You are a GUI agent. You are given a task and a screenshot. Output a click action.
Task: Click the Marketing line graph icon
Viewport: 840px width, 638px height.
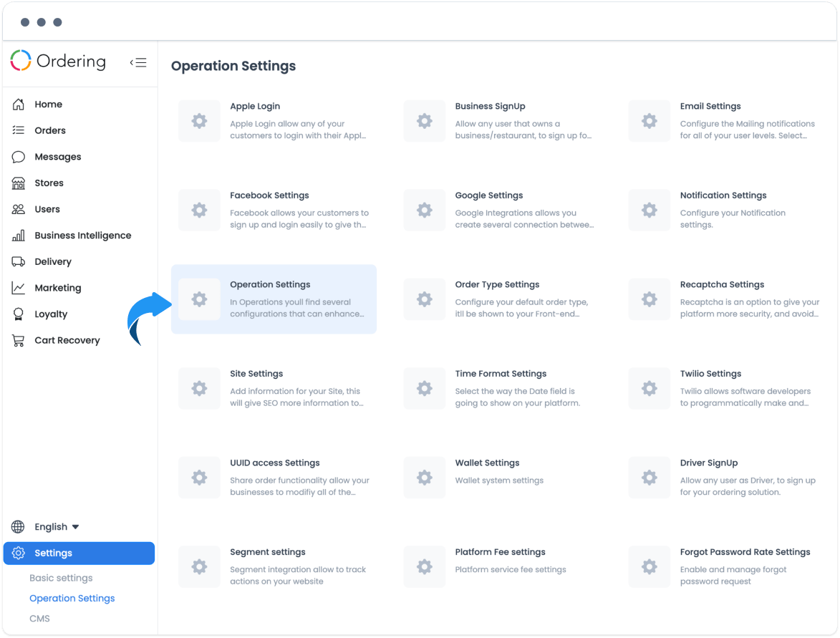click(18, 288)
